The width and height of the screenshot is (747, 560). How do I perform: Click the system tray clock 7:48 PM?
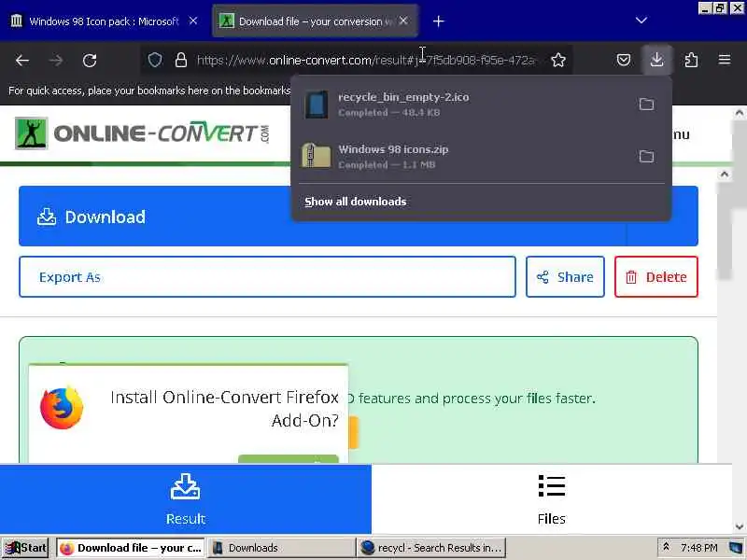(x=698, y=548)
